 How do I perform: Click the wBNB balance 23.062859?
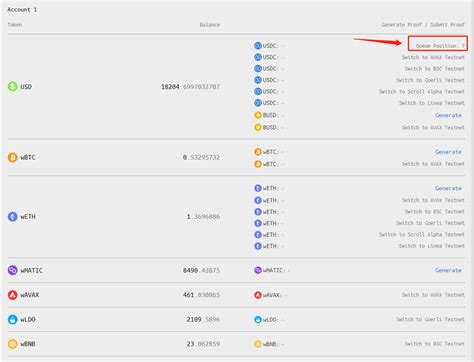(203, 344)
